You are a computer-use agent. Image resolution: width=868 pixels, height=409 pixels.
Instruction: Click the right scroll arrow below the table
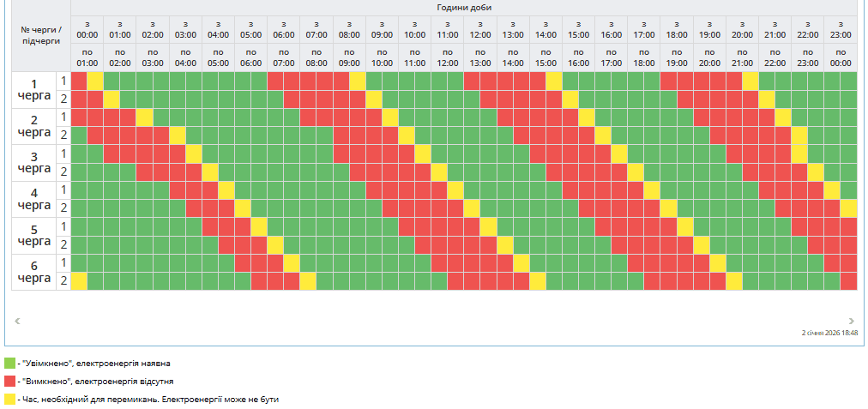click(851, 320)
